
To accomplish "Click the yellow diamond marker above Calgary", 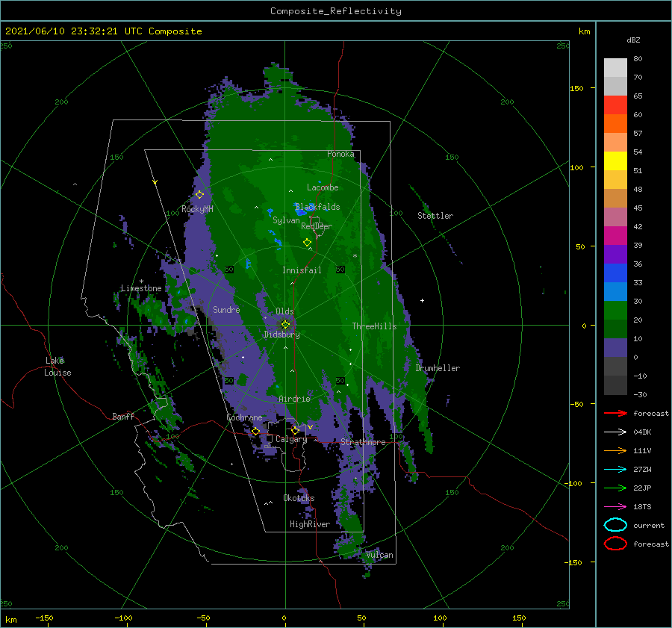I will point(295,430).
